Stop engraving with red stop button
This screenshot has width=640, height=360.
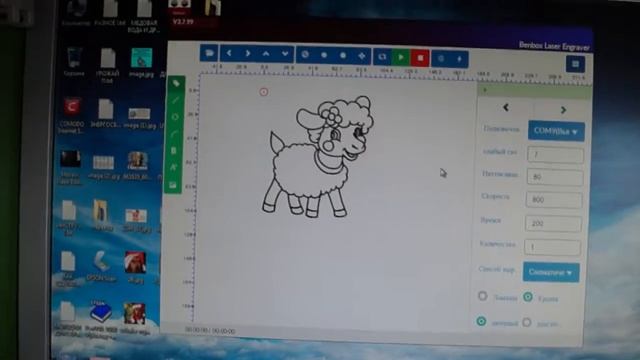(x=420, y=58)
